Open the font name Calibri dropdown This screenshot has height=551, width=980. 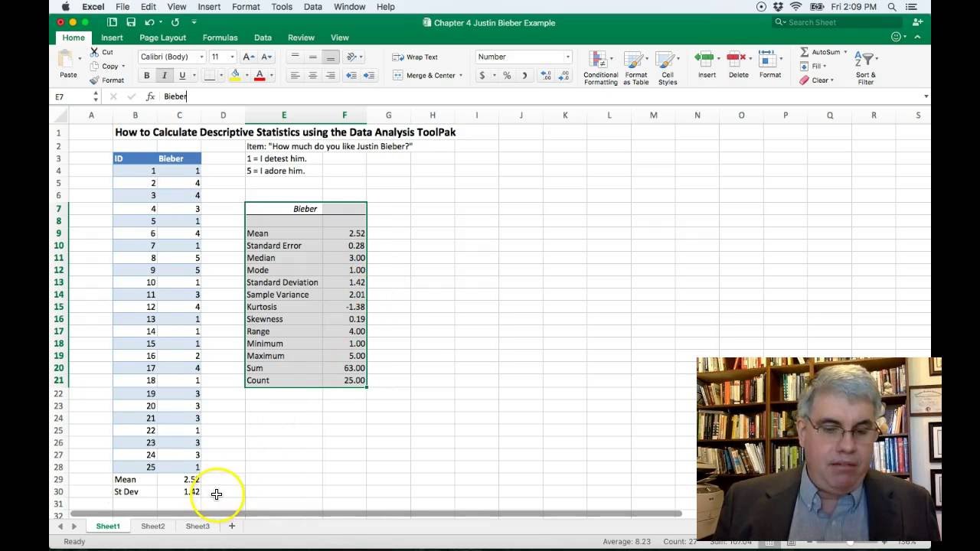pyautogui.click(x=201, y=57)
